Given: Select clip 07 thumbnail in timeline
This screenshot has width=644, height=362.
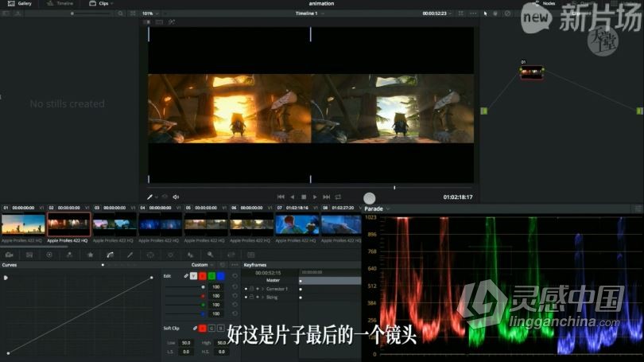Looking at the screenshot, I should [x=297, y=224].
